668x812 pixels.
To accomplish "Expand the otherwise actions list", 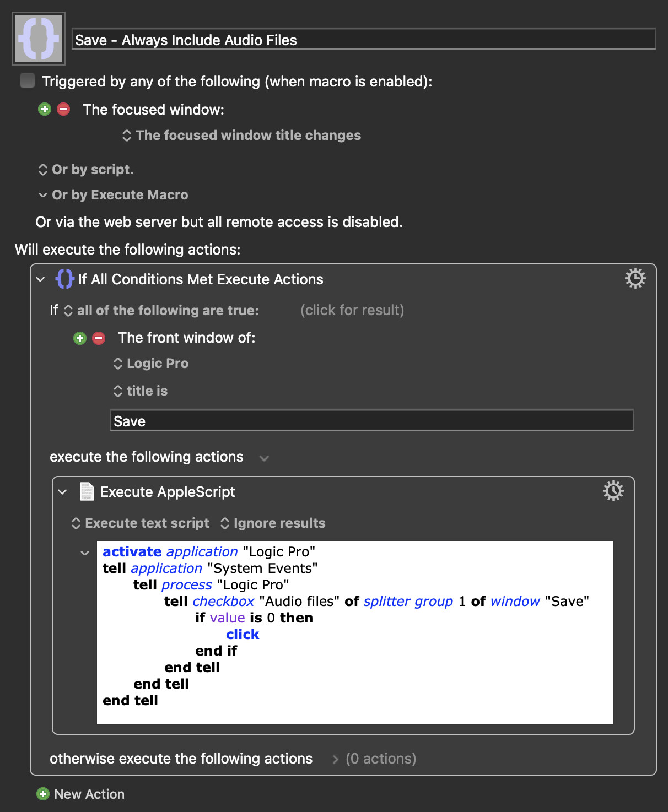I will tap(335, 759).
